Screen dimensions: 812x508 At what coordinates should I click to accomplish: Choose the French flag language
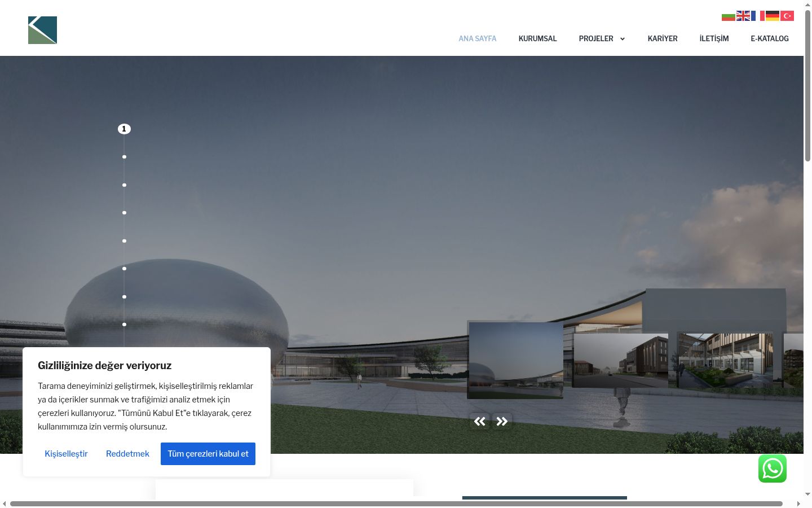[x=758, y=16]
